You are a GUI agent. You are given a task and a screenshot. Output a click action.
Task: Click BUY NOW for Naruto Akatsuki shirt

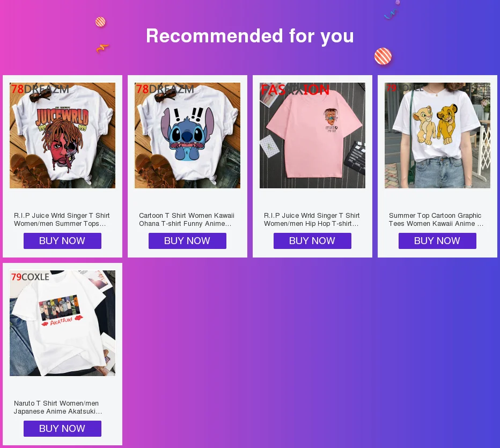coord(62,429)
